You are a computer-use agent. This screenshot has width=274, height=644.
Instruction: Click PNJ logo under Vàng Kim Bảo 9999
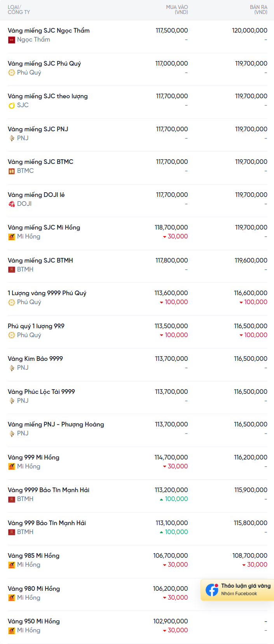coord(12,368)
